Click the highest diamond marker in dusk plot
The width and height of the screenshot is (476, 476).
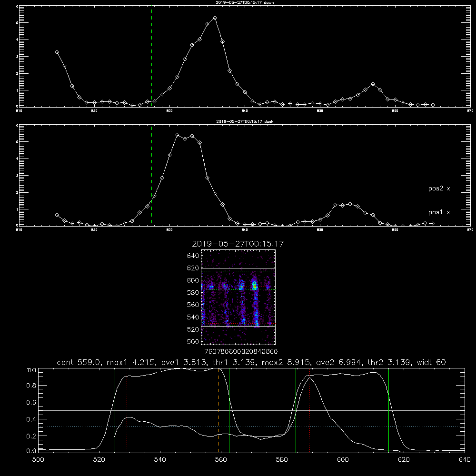(x=177, y=135)
